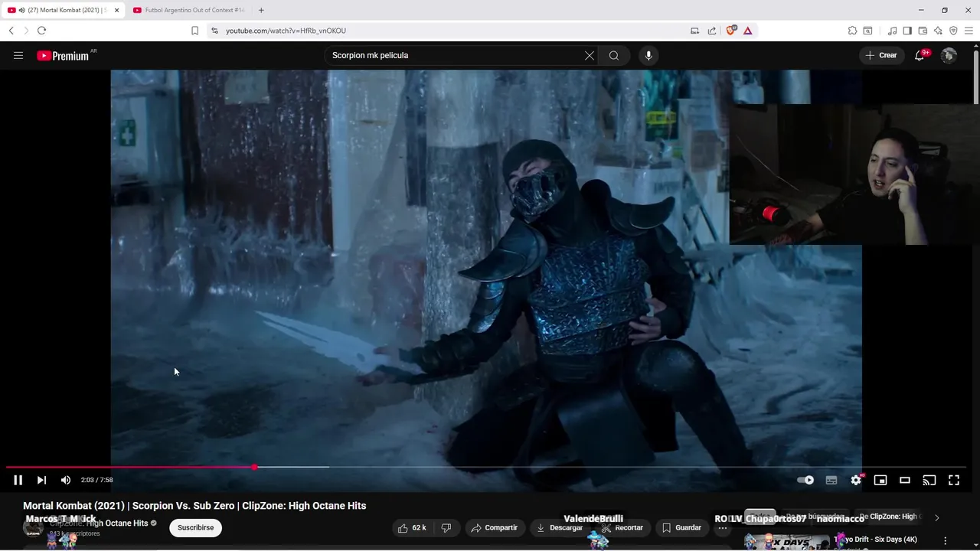This screenshot has width=980, height=551.
Task: Click the red progress bar scrubber handle
Action: click(x=254, y=467)
